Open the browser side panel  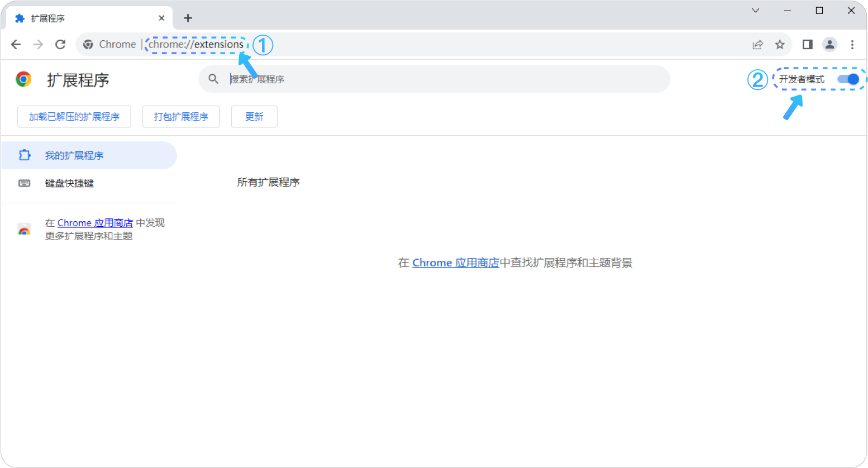pyautogui.click(x=807, y=44)
